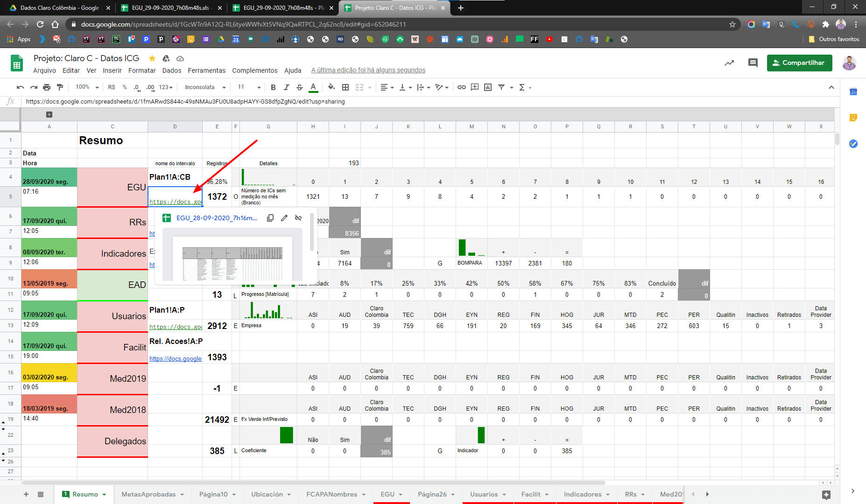Viewport: 866px width, 504px height.
Task: Click the link preview thumbnail image
Action: pyautogui.click(x=232, y=256)
